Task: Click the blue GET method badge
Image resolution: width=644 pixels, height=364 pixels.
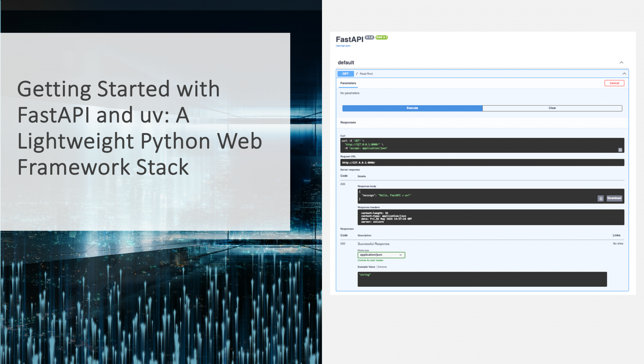Action: (345, 73)
